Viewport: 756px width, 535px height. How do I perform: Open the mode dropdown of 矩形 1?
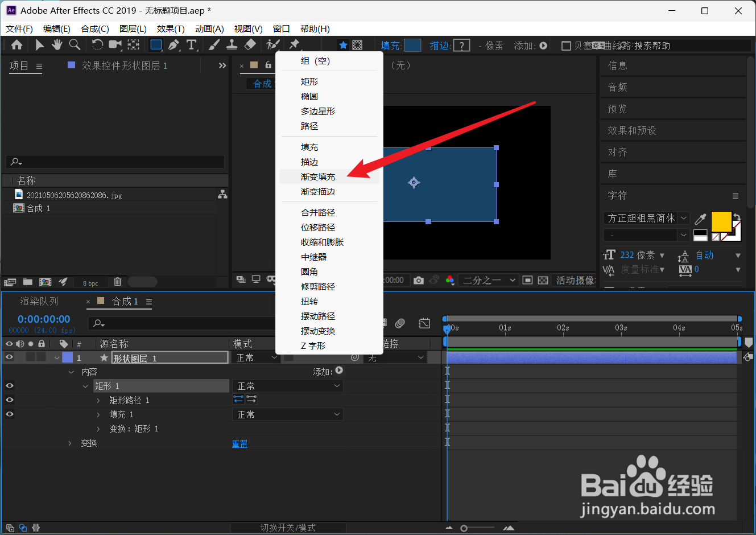288,386
